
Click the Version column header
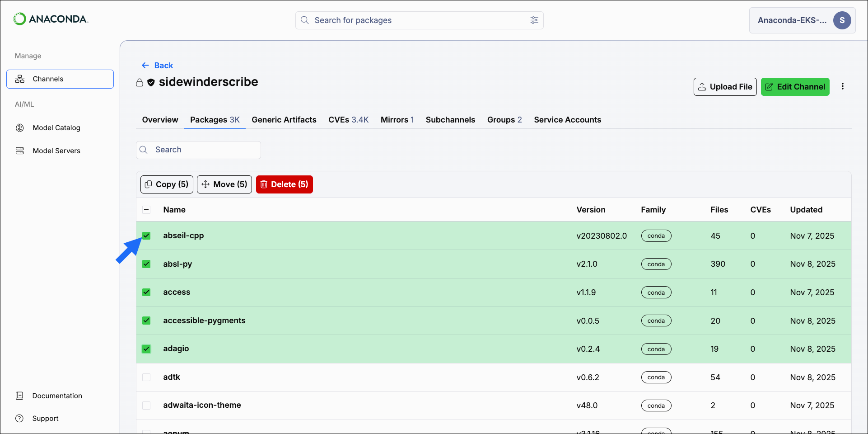591,210
